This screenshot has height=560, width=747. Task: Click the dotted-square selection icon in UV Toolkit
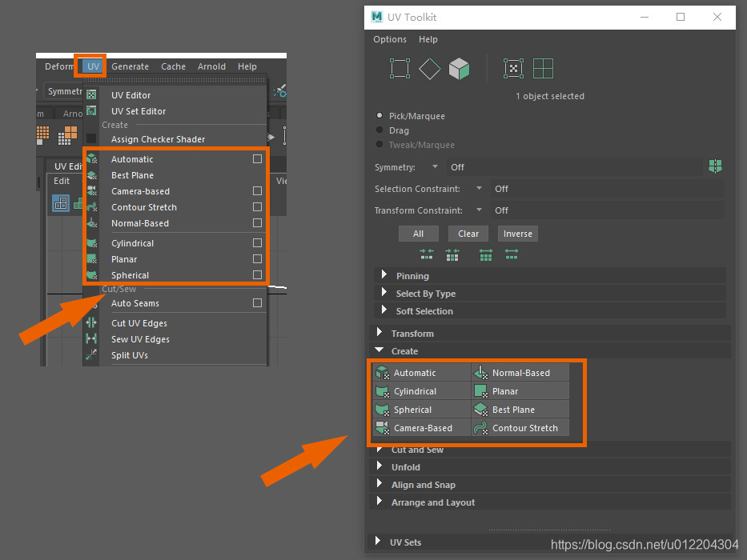[x=513, y=69]
